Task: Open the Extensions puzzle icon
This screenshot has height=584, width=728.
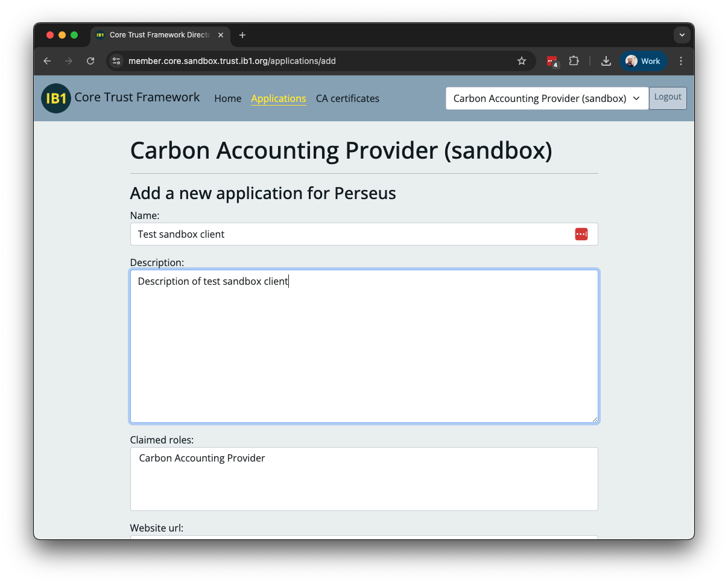Action: 574,61
